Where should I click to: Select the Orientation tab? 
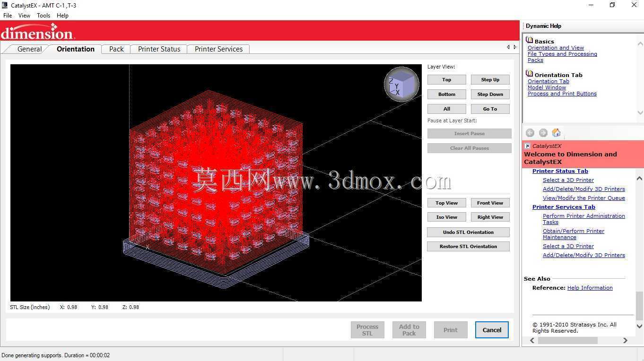point(76,49)
